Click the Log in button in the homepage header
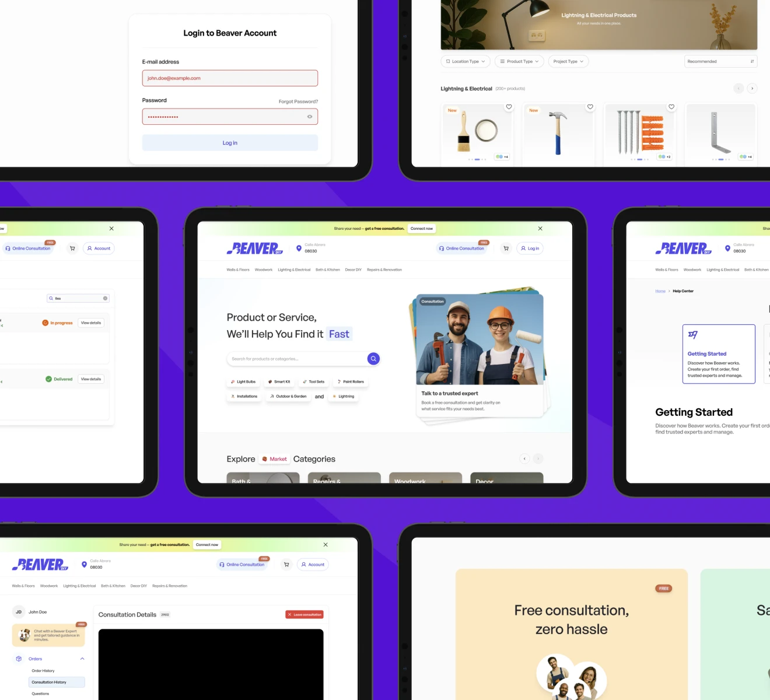The width and height of the screenshot is (770, 700). tap(530, 249)
